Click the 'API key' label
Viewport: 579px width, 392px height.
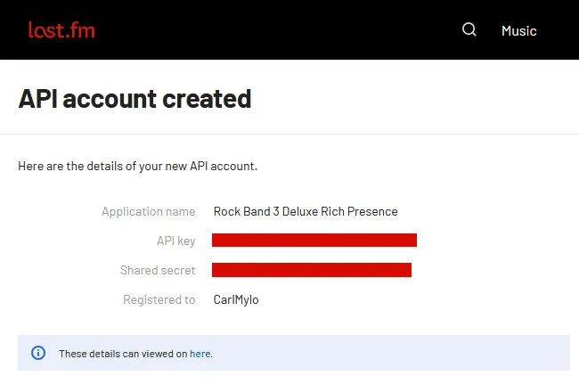click(175, 241)
